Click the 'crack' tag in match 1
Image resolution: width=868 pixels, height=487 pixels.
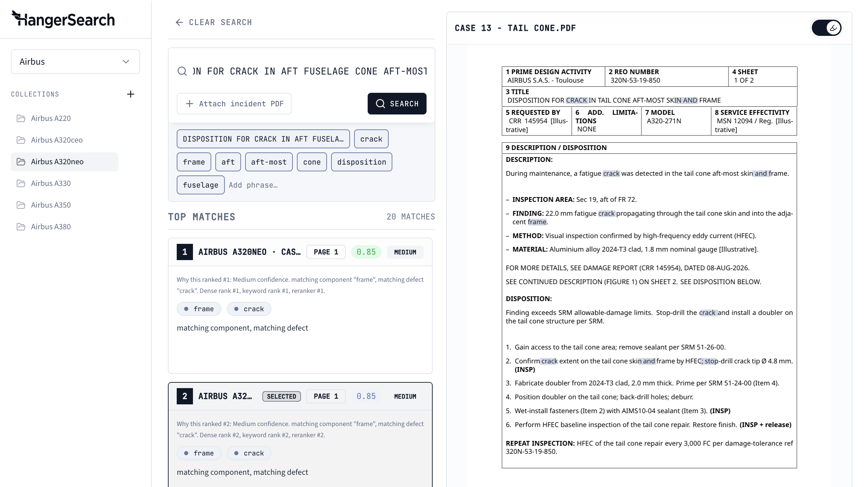[x=249, y=309]
